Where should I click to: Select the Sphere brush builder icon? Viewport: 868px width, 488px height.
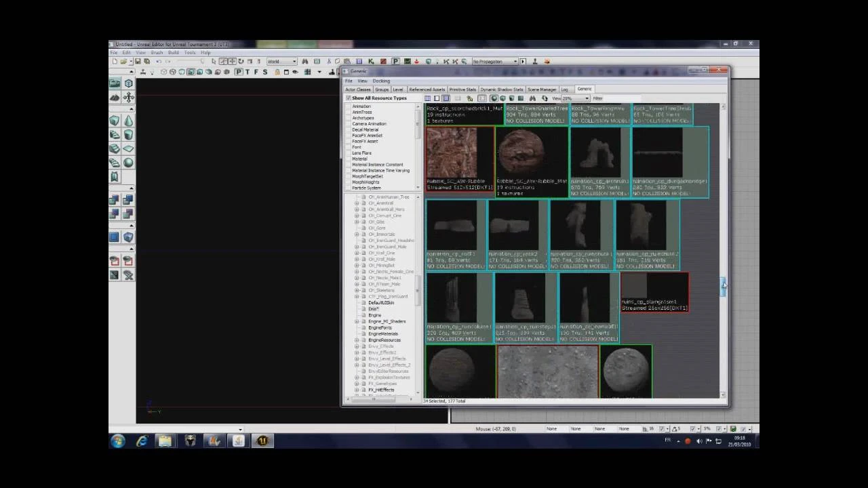pos(128,163)
